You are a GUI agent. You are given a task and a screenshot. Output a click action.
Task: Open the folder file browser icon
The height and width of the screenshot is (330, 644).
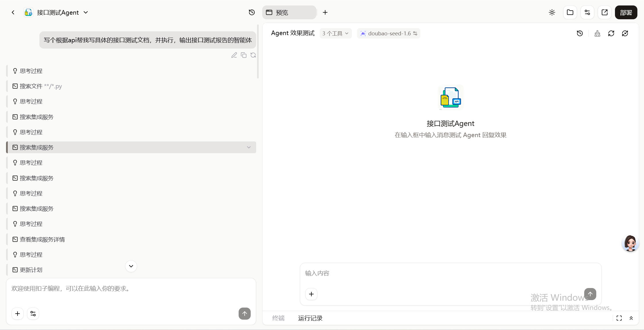coord(570,12)
